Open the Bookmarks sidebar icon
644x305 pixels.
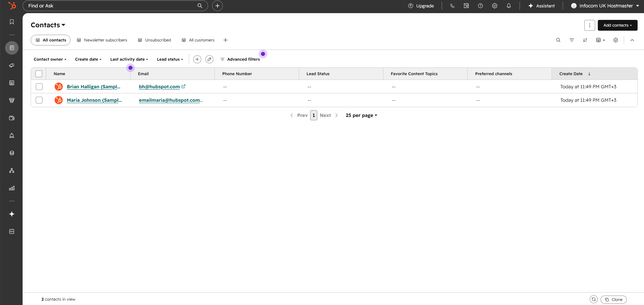pos(12,22)
